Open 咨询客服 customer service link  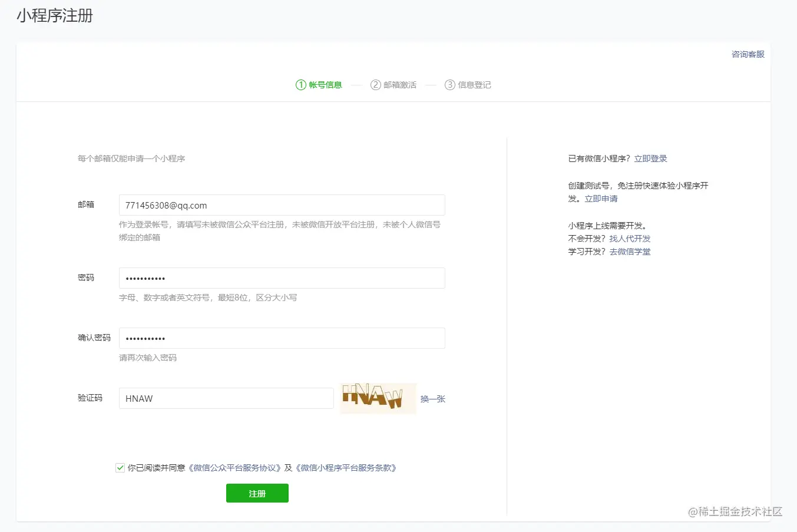coord(748,54)
